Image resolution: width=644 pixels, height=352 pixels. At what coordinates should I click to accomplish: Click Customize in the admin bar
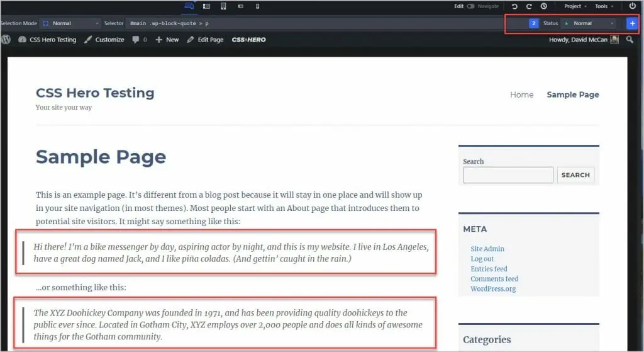click(x=104, y=40)
